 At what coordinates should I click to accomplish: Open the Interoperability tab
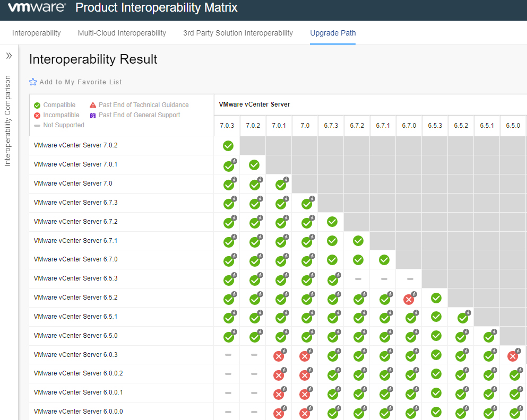coord(36,33)
